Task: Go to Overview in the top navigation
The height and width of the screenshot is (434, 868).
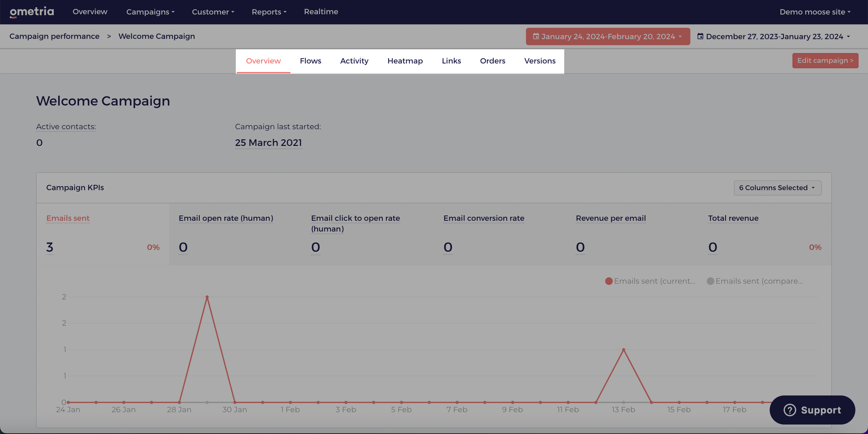Action: [90, 12]
